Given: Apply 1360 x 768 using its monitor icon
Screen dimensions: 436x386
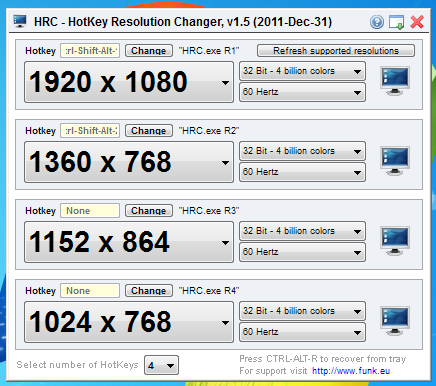Looking at the screenshot, I should [x=395, y=161].
